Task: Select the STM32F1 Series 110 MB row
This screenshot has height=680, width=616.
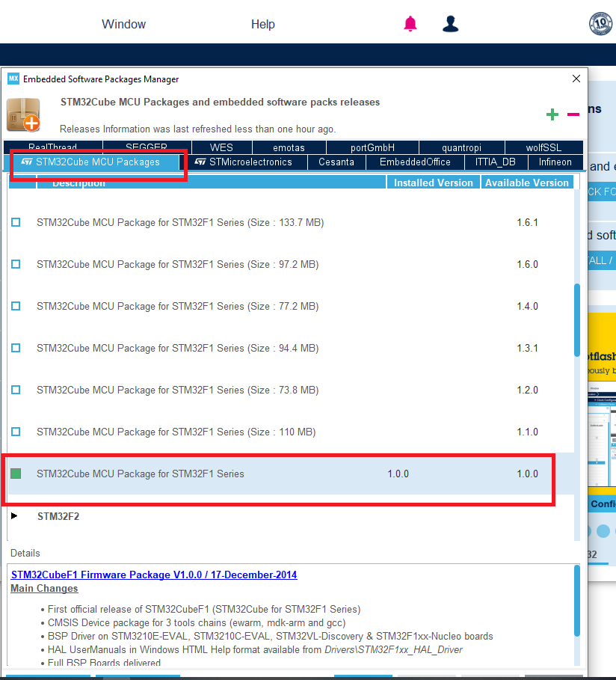Action: pyautogui.click(x=291, y=432)
